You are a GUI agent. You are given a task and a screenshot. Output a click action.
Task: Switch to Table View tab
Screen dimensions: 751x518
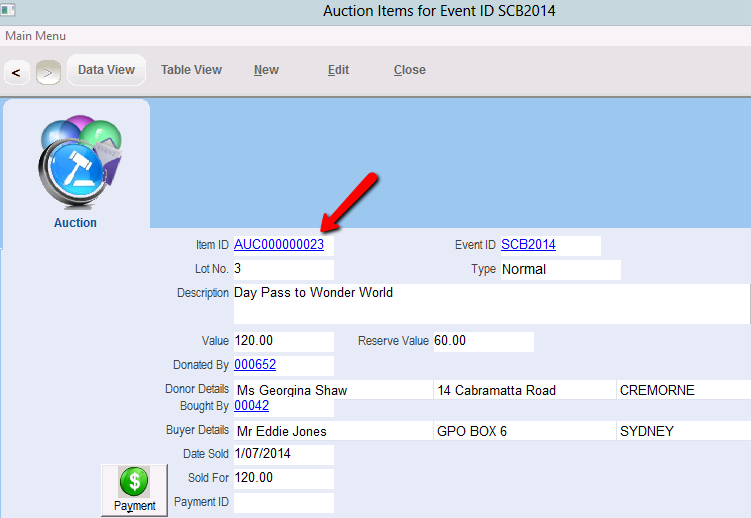191,70
